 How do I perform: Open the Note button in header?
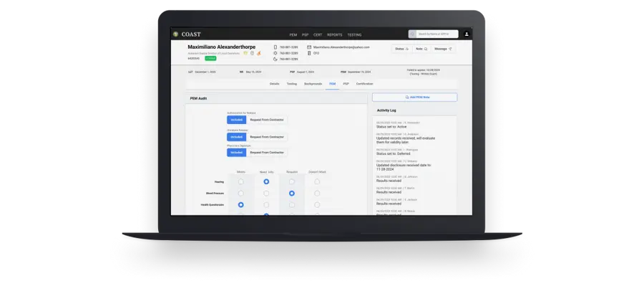click(x=421, y=49)
